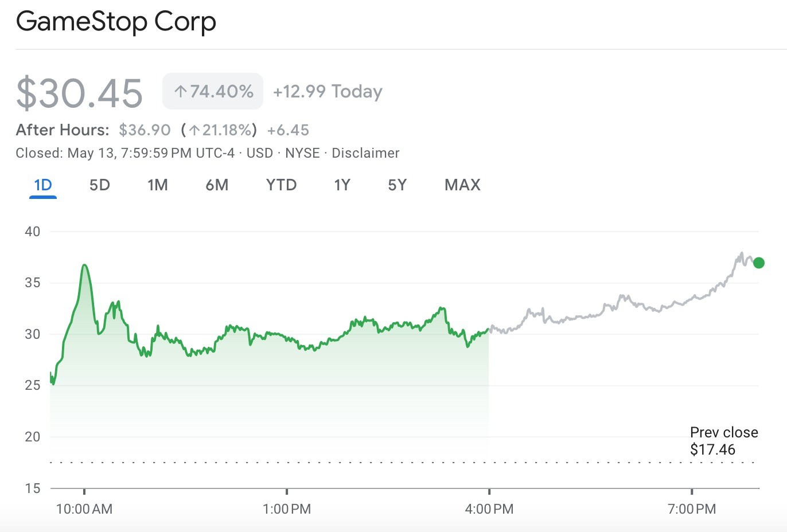Open the Disclaimer link
787x532 pixels.
click(365, 153)
